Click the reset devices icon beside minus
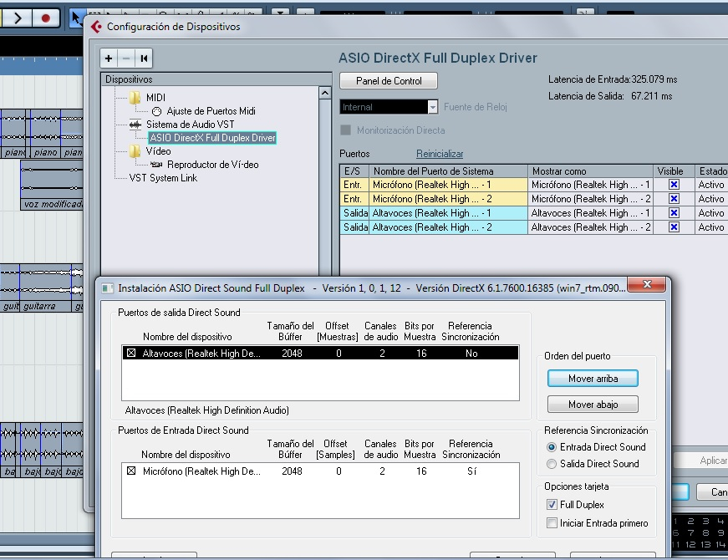 pos(144,59)
